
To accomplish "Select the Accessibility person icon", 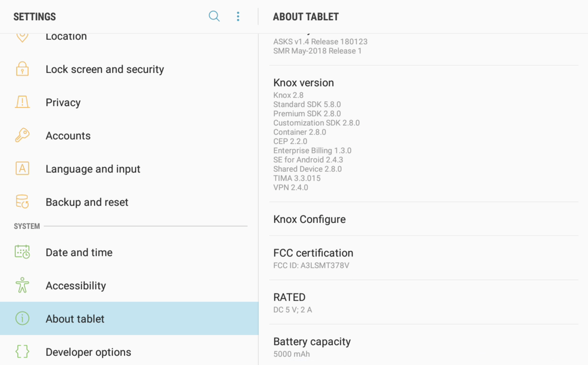I will pos(23,286).
